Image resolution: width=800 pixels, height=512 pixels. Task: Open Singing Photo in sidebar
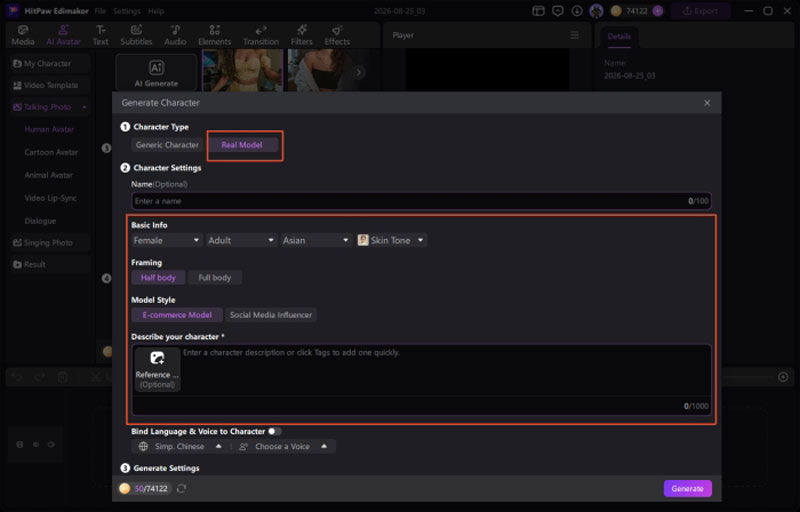point(49,243)
